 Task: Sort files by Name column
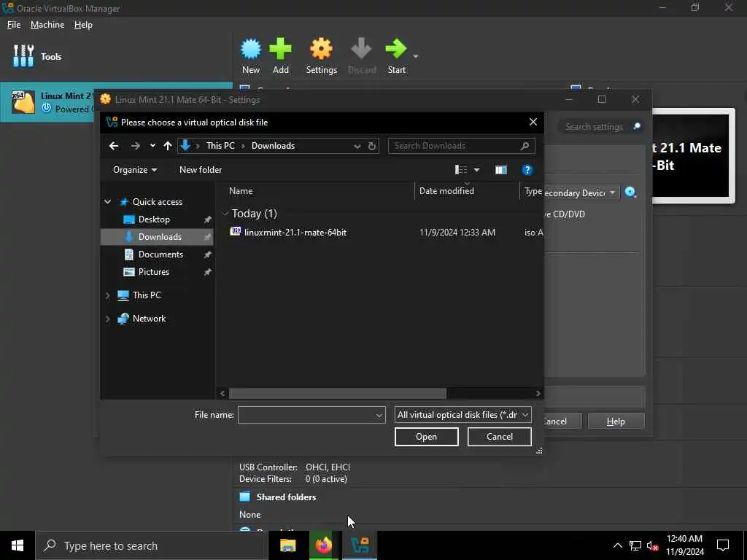point(241,191)
